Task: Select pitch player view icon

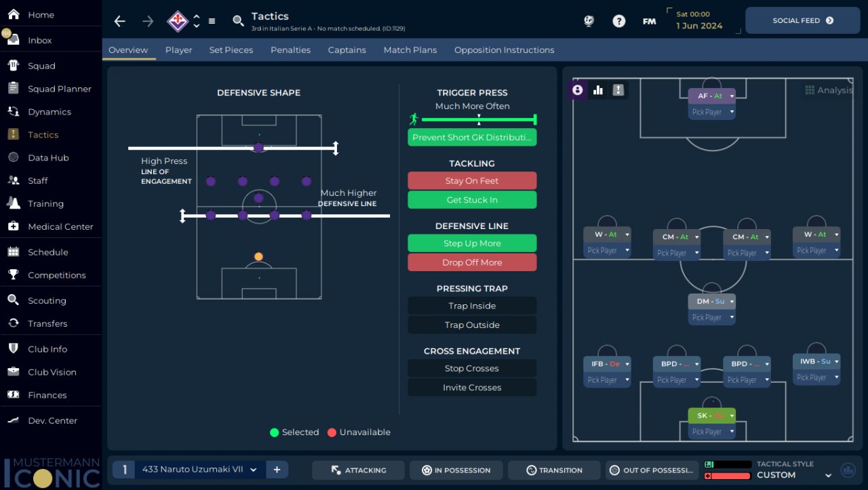Action: [x=578, y=90]
